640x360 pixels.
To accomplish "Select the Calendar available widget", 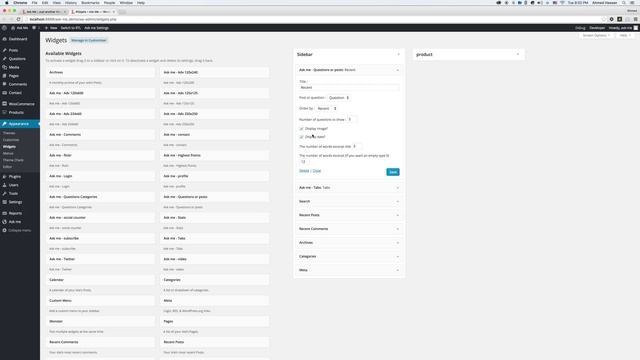I will point(100,280).
